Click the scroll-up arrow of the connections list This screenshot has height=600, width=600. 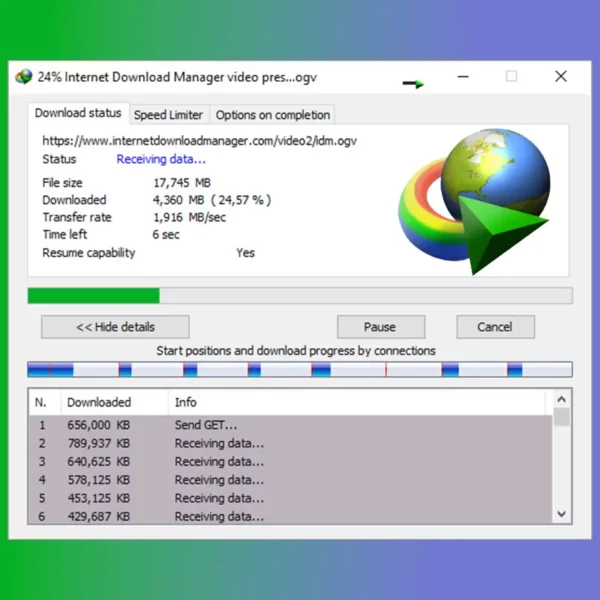562,400
